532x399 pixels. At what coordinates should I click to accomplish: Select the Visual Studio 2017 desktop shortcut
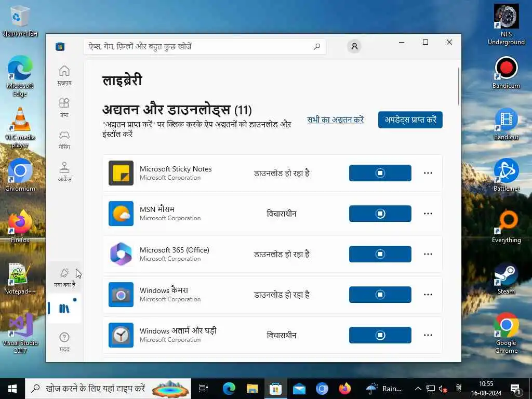pos(20,333)
